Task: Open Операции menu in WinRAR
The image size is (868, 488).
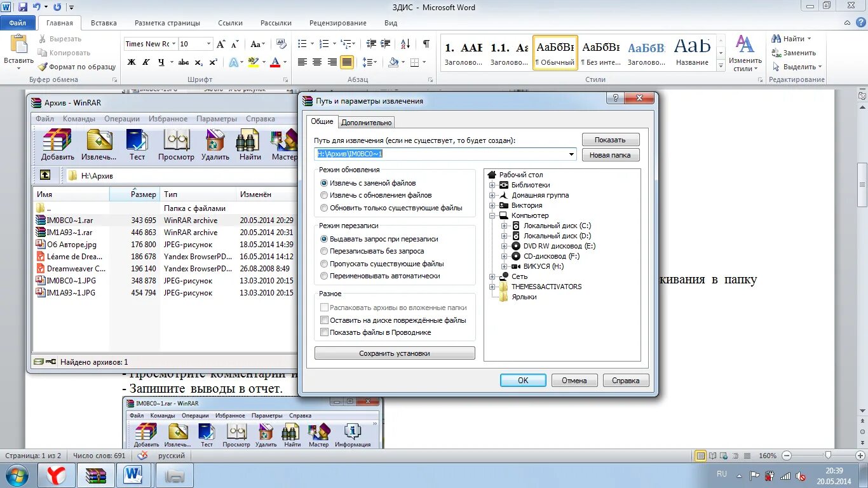Action: click(x=122, y=119)
